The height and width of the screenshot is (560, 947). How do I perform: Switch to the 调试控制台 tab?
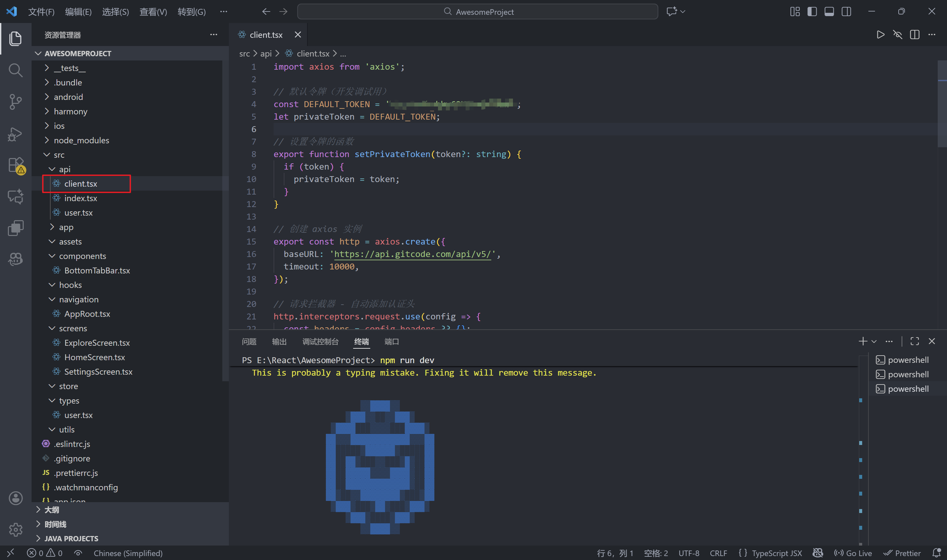(321, 341)
